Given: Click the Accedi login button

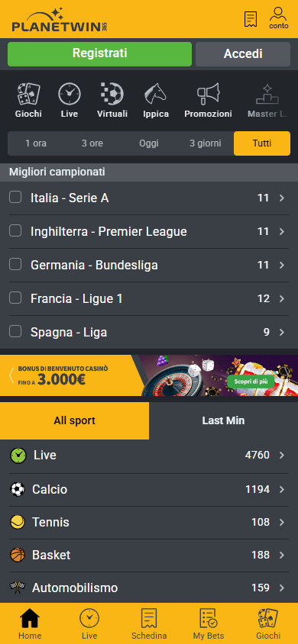Looking at the screenshot, I should pyautogui.click(x=243, y=54).
